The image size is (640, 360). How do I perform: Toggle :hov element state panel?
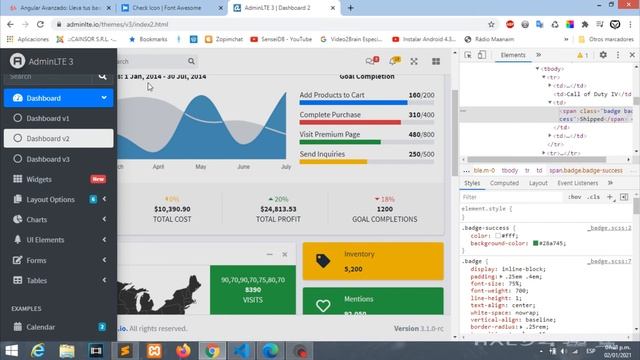574,197
